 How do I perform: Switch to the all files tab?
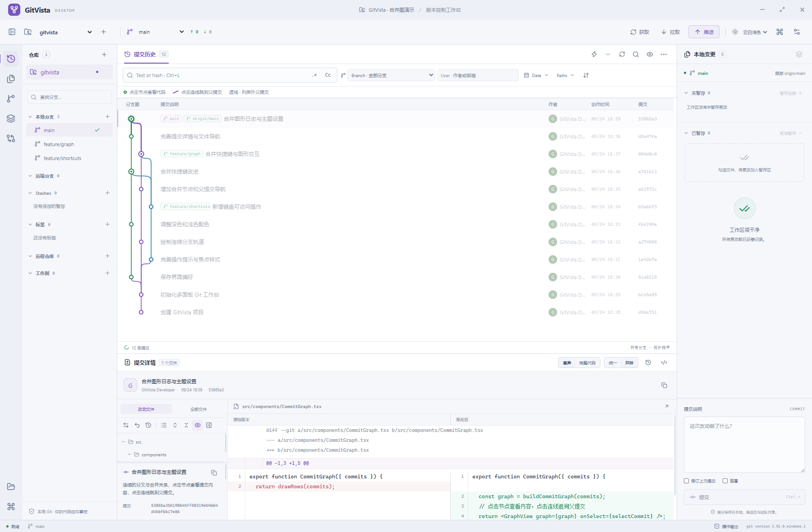click(x=198, y=409)
